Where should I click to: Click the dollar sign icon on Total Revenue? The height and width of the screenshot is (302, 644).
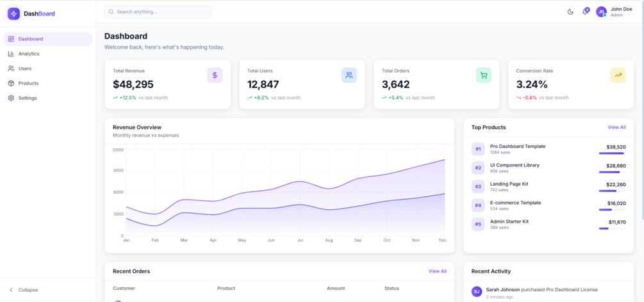point(215,75)
